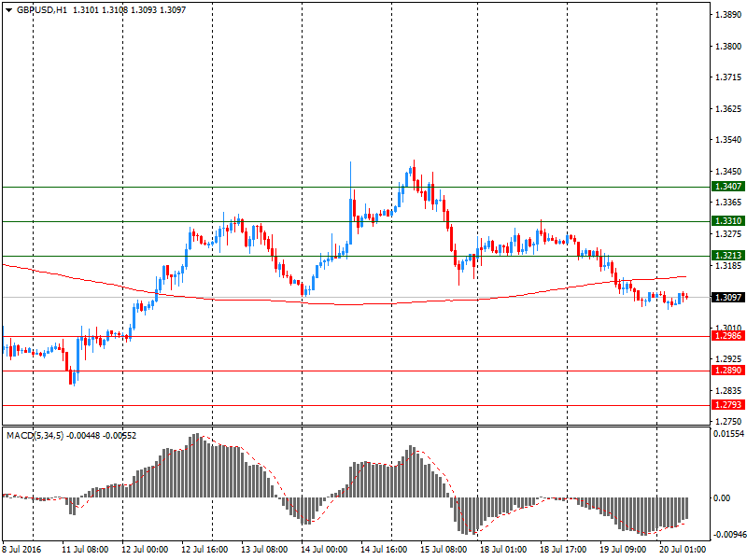Click the 14 Jul 00:00 time label
Image resolution: width=747 pixels, height=560 pixels.
pos(324,550)
